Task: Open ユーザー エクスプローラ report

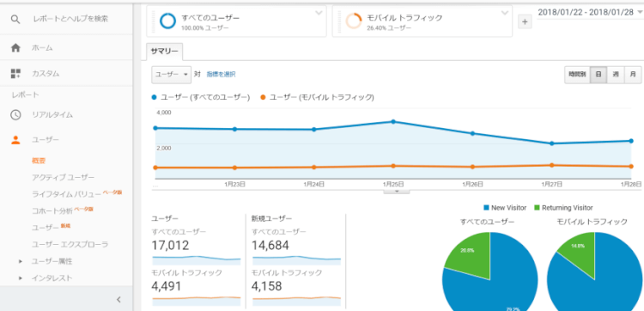Action: (70, 245)
